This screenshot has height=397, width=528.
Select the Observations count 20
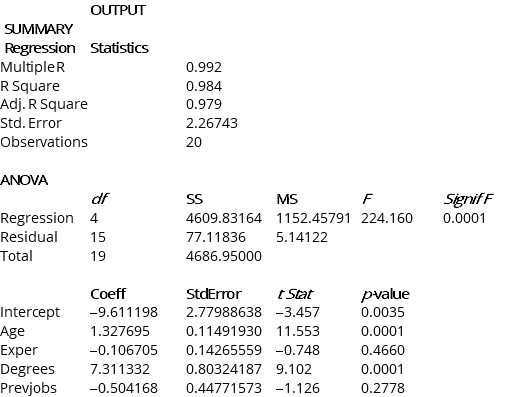point(194,142)
